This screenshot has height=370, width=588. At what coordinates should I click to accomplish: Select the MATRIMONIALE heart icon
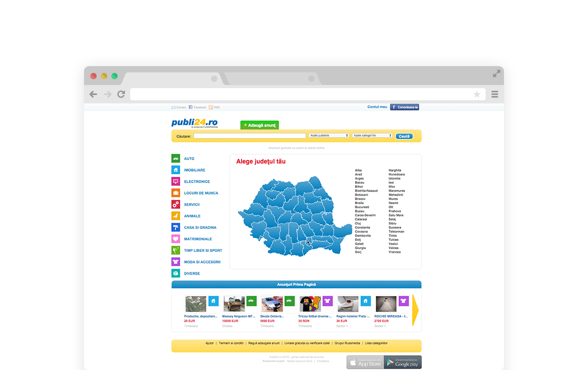tap(176, 239)
